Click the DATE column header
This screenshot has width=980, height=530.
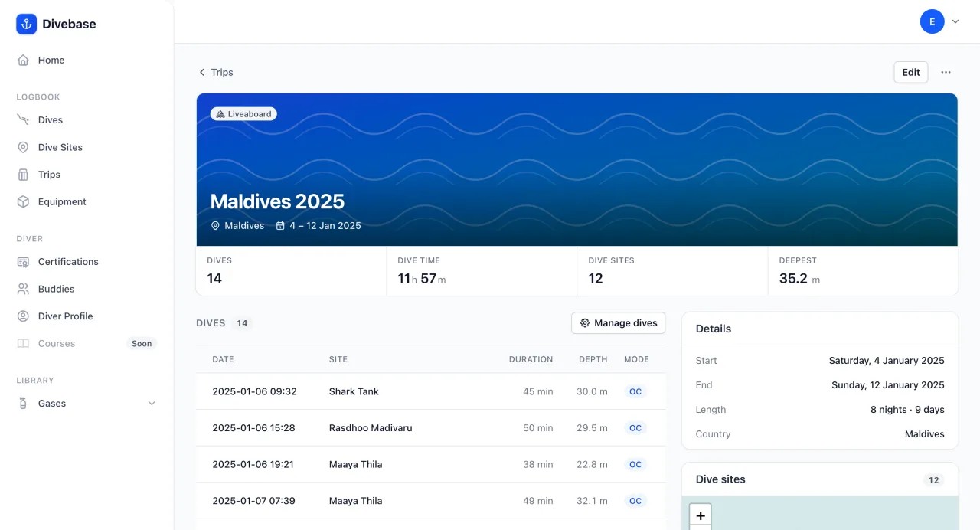(224, 359)
